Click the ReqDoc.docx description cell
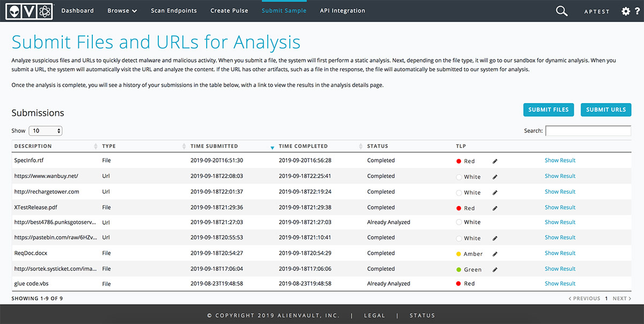Viewport: 644px width, 324px height. (x=31, y=253)
